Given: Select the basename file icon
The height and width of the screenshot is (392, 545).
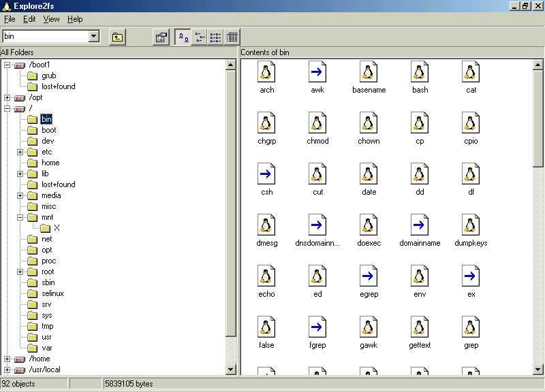Looking at the screenshot, I should [x=369, y=72].
